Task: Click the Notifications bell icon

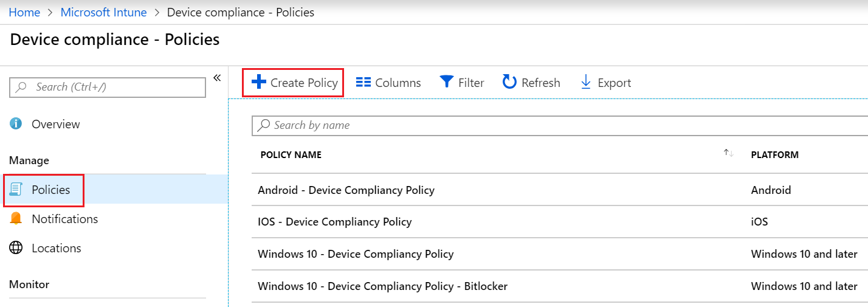Action: coord(16,219)
